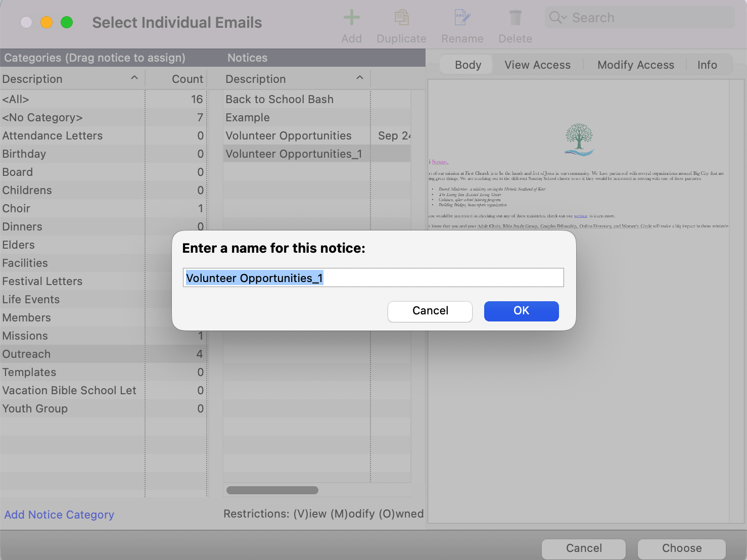This screenshot has width=747, height=560.
Task: Select the Templates category
Action: click(103, 372)
